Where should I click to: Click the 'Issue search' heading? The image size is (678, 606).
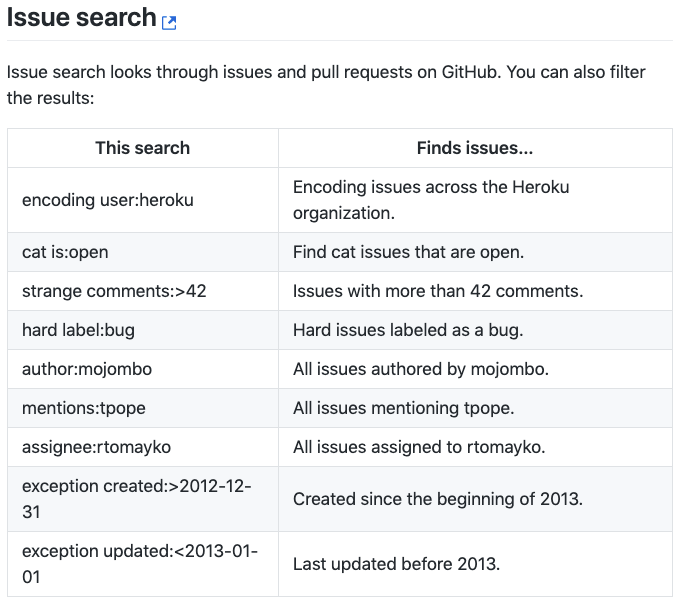pyautogui.click(x=81, y=17)
